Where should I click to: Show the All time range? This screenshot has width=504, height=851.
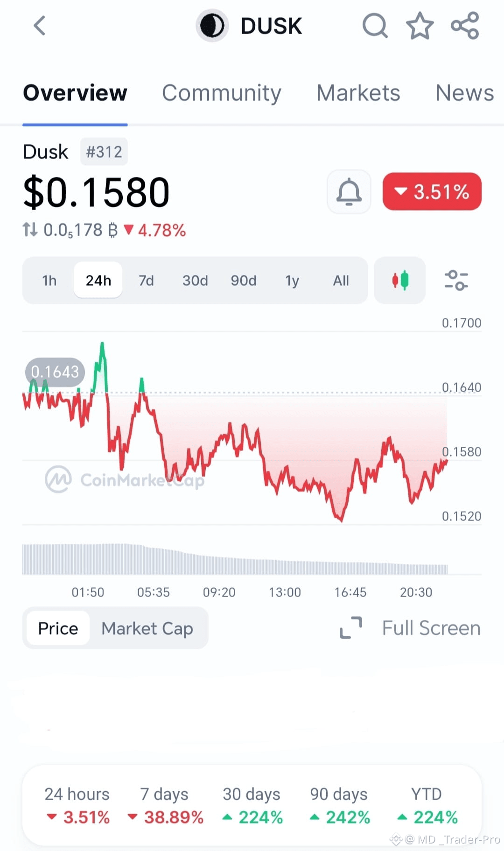[x=341, y=281]
